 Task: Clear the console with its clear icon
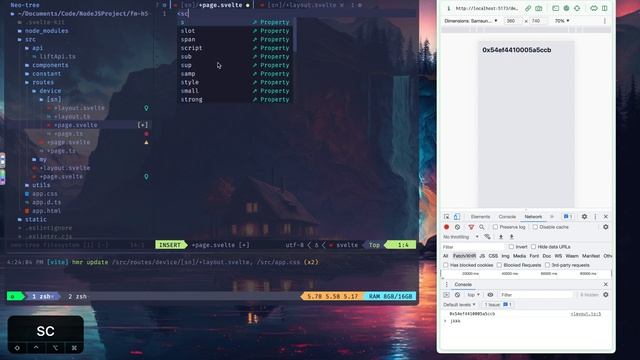click(458, 295)
